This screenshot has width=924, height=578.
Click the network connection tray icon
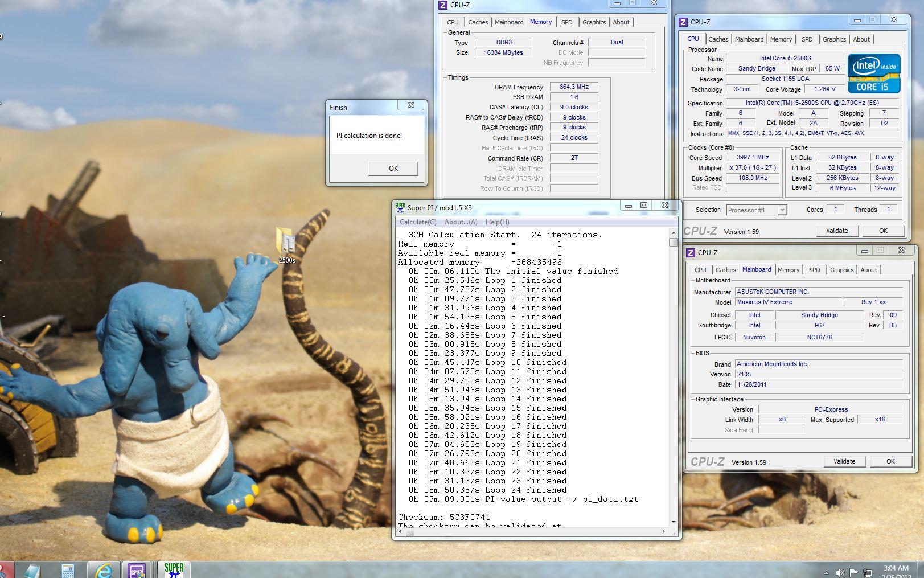(x=868, y=572)
